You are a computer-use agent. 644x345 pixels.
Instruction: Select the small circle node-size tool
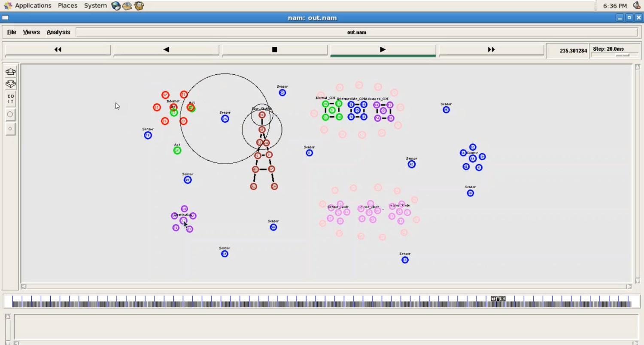(10, 128)
